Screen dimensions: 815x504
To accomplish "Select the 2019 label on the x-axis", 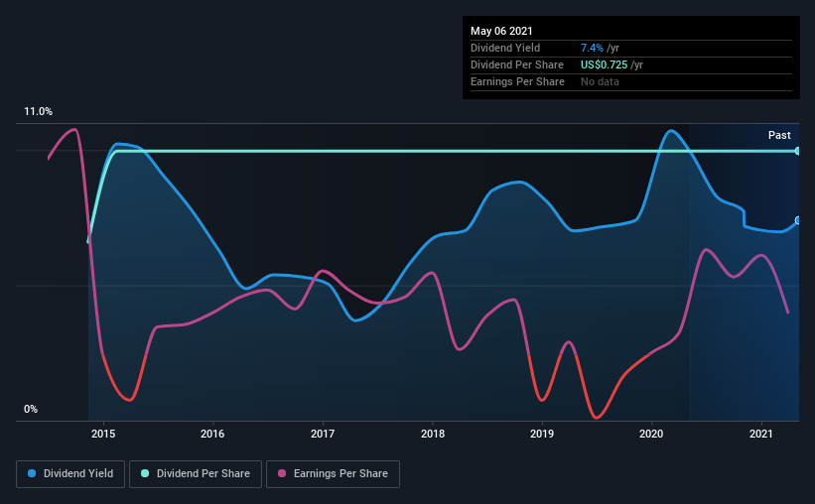I will [x=542, y=434].
